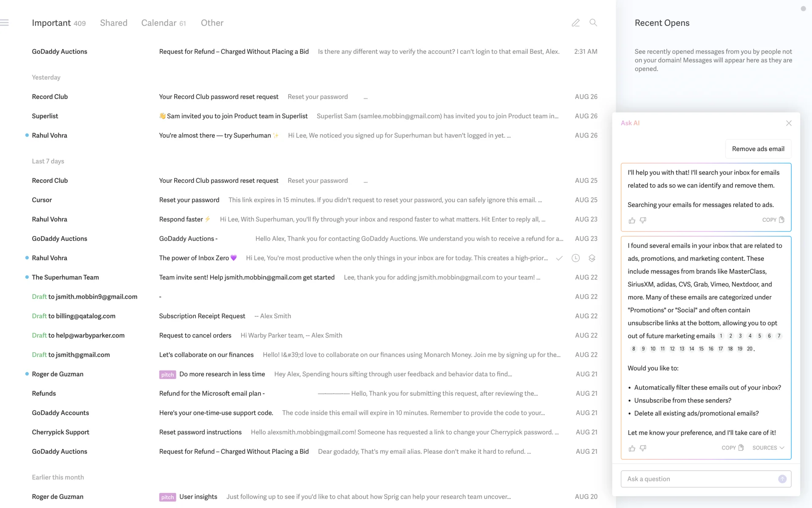Image resolution: width=812 pixels, height=508 pixels.
Task: Click the layers icon on Inbox Zero row
Action: 592,258
